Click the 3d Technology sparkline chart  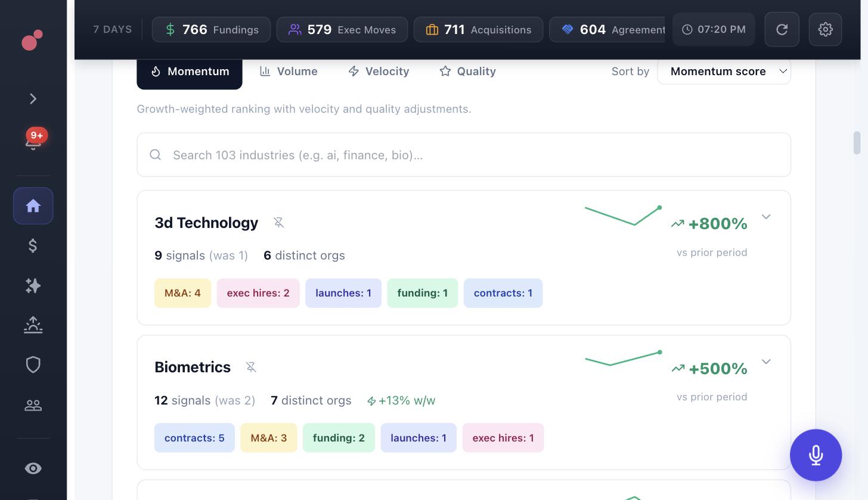click(624, 215)
